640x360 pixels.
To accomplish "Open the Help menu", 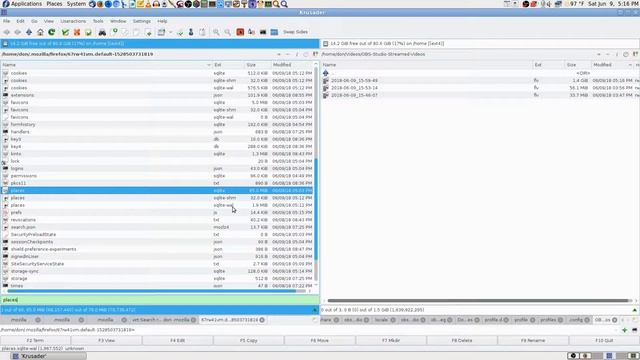I will click(x=162, y=21).
